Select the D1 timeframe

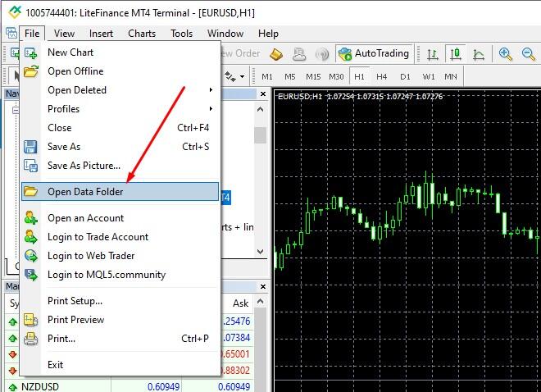pyautogui.click(x=405, y=76)
